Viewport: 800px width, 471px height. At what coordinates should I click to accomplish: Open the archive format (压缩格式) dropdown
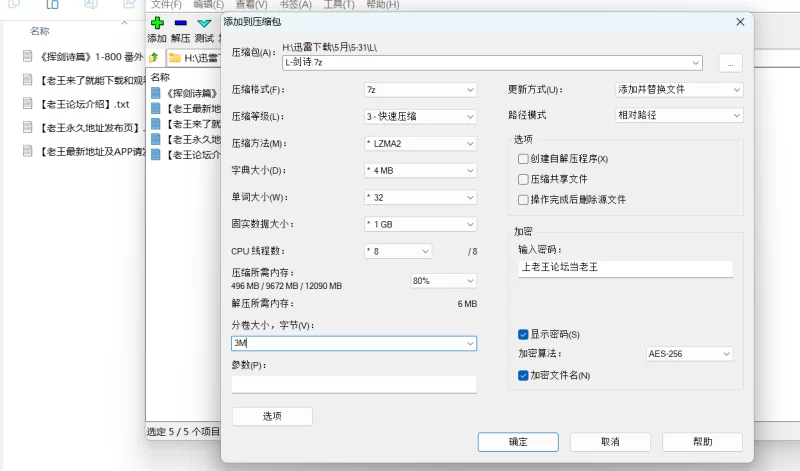pos(420,89)
